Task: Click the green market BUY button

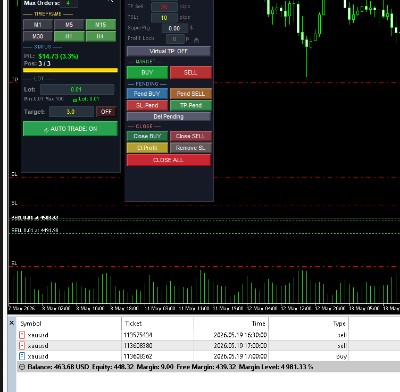Action: coord(147,72)
